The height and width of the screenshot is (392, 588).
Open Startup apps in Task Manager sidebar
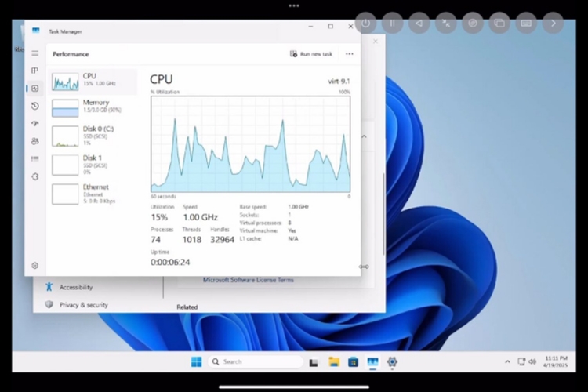[34, 123]
